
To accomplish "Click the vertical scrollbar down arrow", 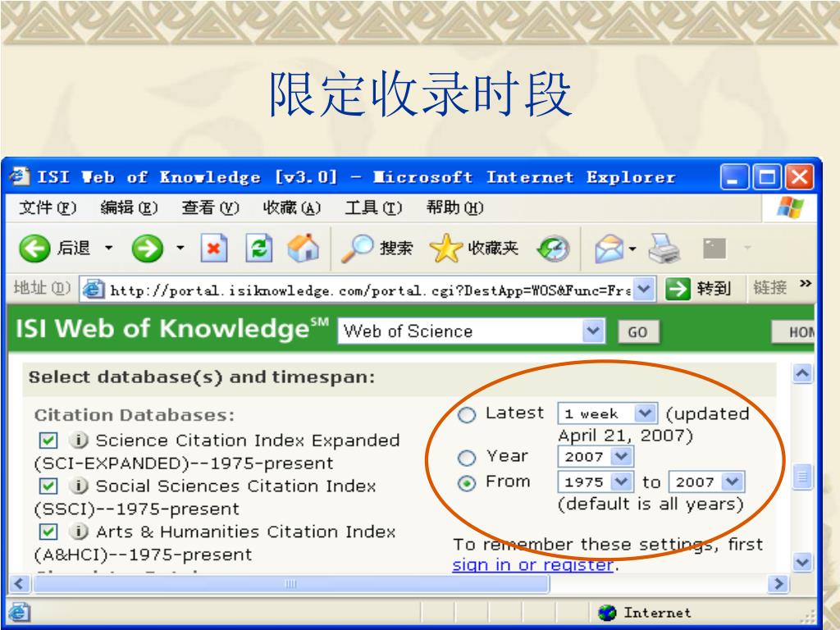I will 802,563.
